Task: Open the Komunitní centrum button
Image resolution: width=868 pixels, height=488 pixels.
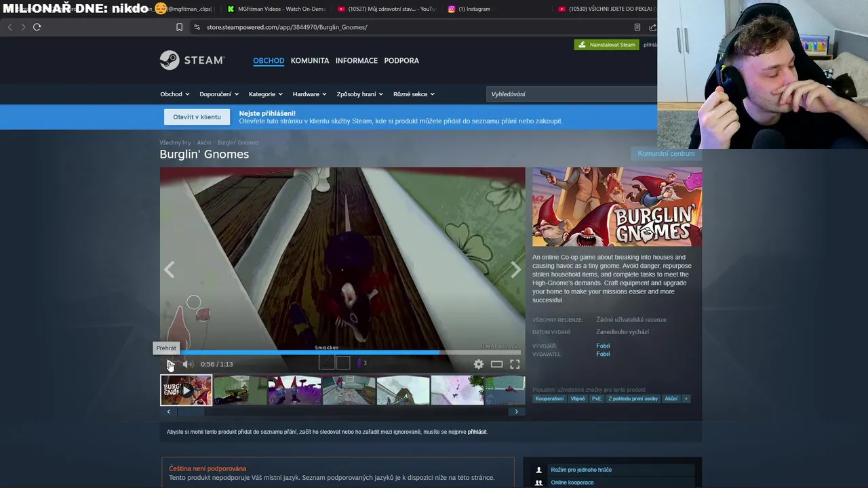Action: point(666,153)
